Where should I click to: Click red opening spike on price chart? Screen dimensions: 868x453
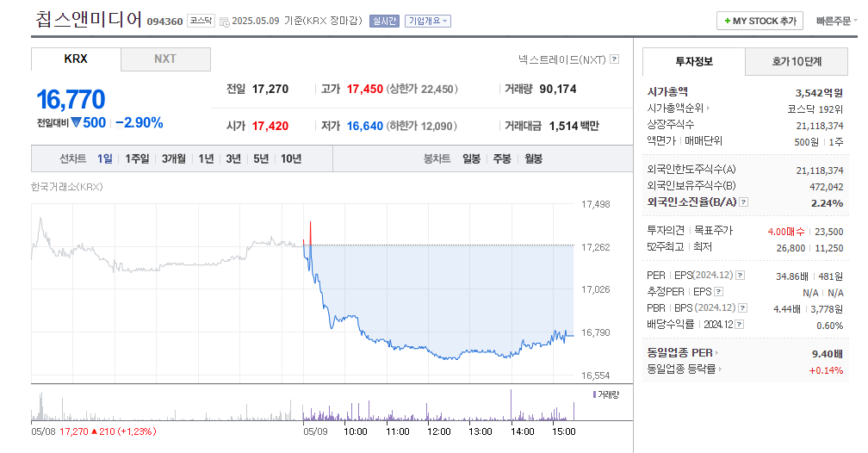[311, 233]
